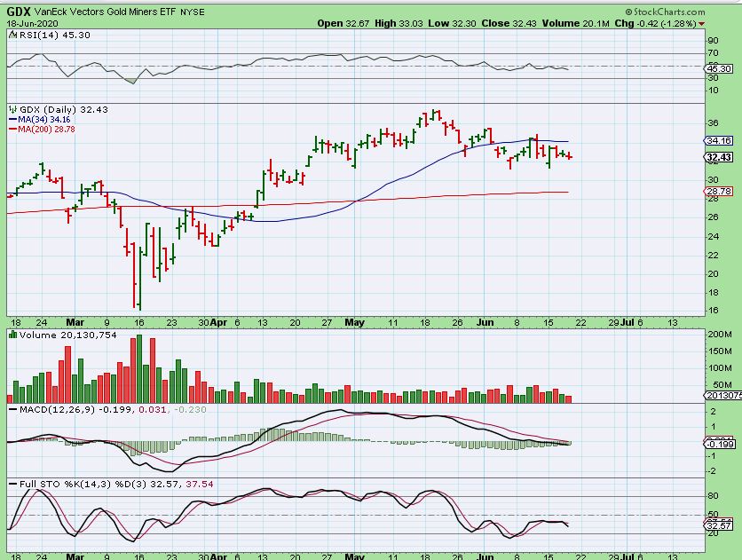The width and height of the screenshot is (742, 560).
Task: Click the VanEck Vectors Gold Miners ETF title
Action: pos(105,12)
